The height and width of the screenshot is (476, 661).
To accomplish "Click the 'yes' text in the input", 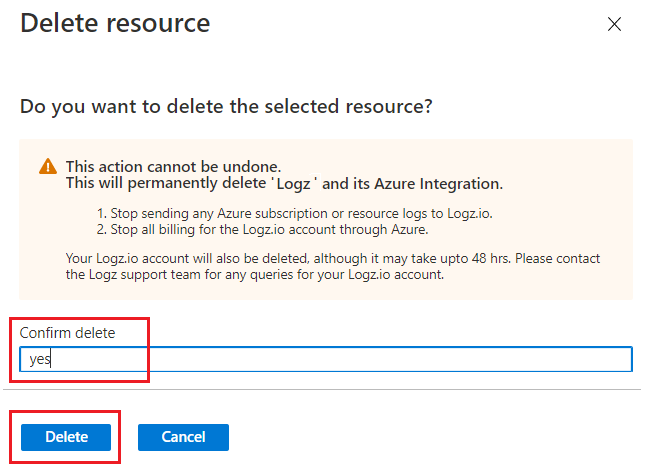I will (x=40, y=360).
